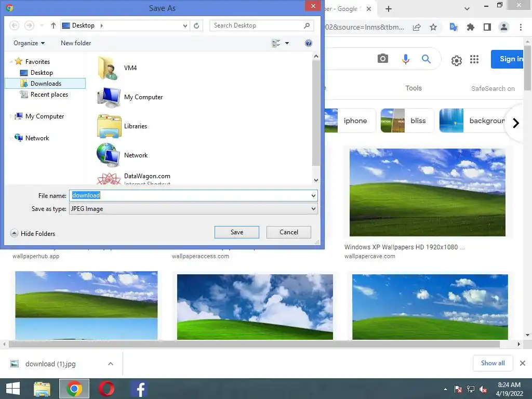Select the DataWagon.com internet shortcut

click(134, 178)
